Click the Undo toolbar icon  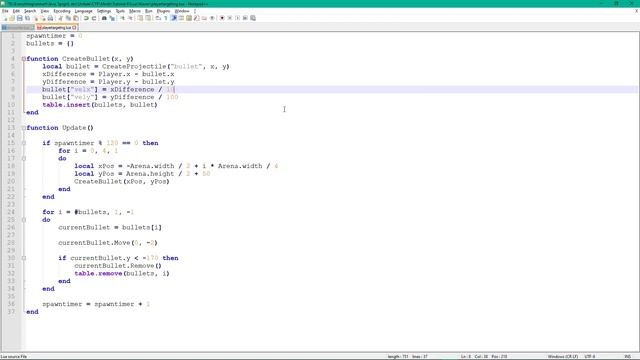click(86, 18)
